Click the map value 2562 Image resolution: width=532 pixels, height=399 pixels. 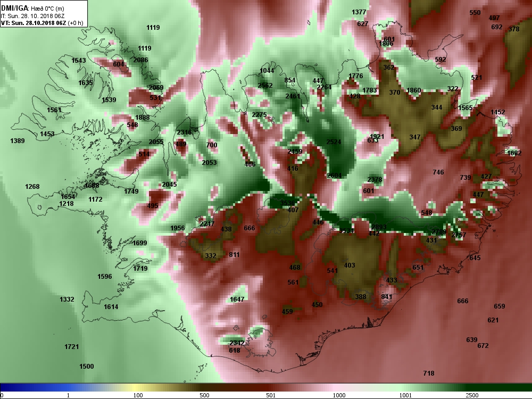[x=265, y=86]
